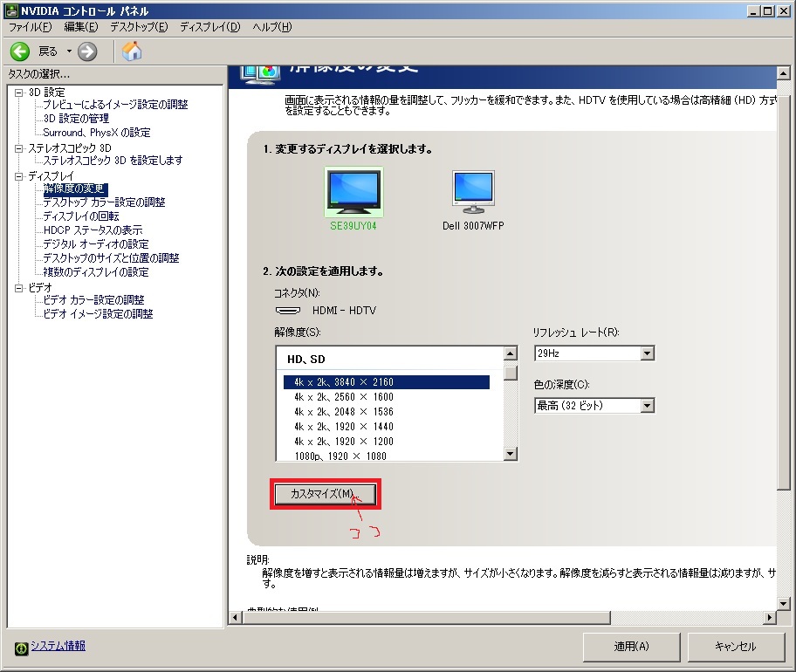Viewport: 796px width, 672px height.
Task: Click the 適用(A) button
Action: [631, 647]
